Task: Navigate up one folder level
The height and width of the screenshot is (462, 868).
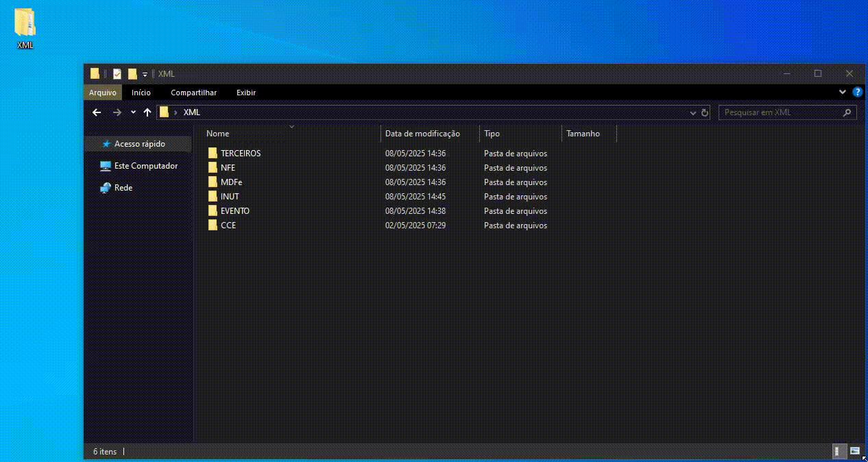Action: coord(147,112)
